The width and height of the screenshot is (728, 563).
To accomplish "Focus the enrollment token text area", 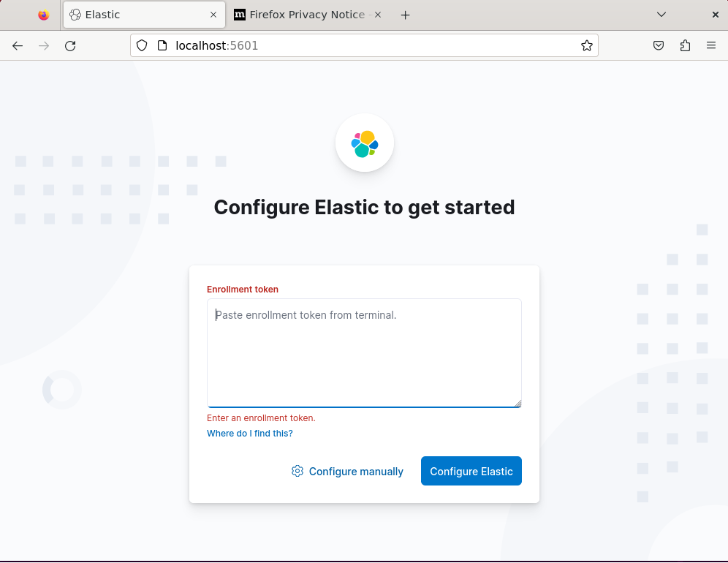I will [364, 353].
